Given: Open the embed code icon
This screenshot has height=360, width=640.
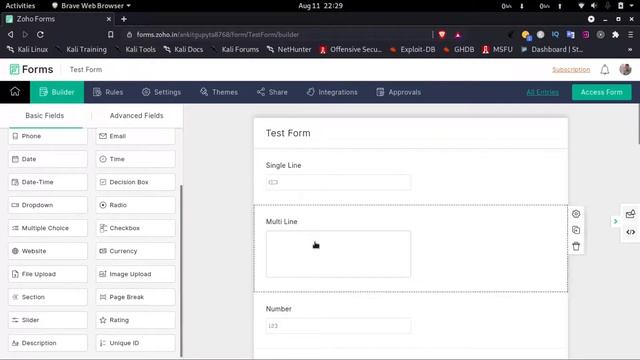Looking at the screenshot, I should tap(630, 232).
